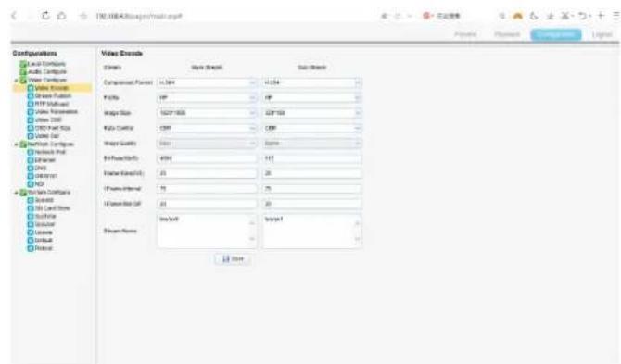Image resolution: width=621 pixels, height=364 pixels.
Task: Click the Sub Stream Frame Rate field
Action: 311,173
